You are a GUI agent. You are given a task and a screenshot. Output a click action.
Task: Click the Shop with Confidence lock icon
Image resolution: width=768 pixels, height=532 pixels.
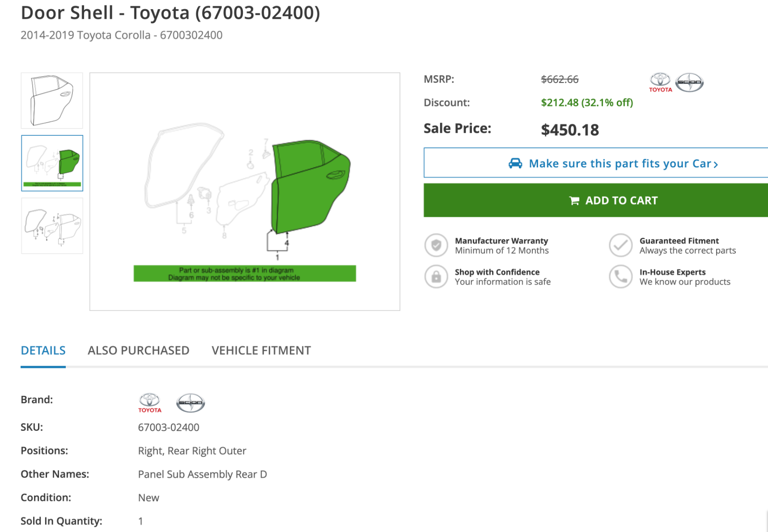[x=436, y=277]
